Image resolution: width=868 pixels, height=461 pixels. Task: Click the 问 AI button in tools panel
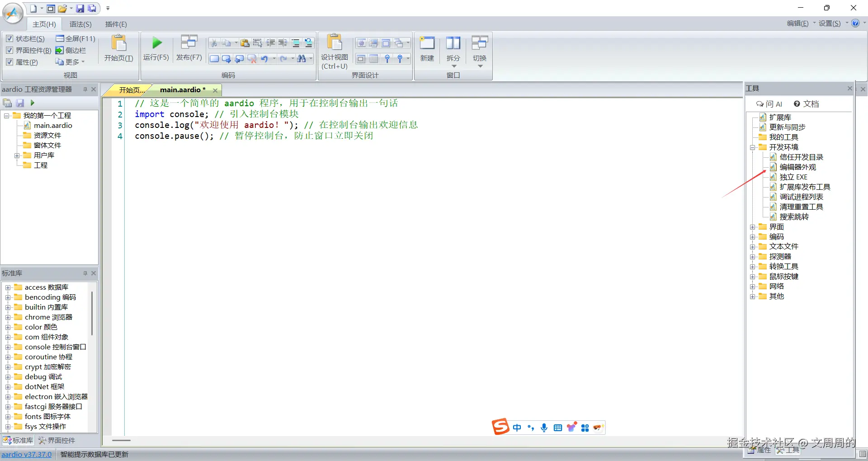(x=769, y=104)
